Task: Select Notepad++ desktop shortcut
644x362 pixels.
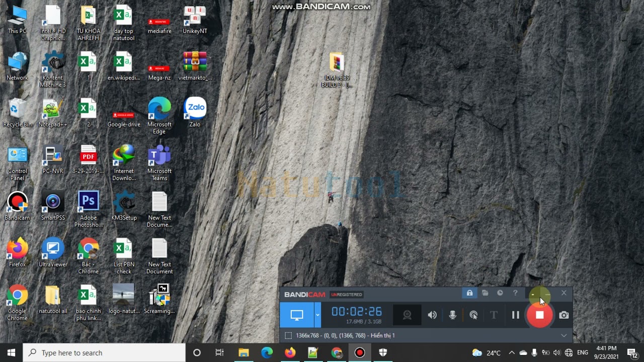Action: pyautogui.click(x=53, y=113)
